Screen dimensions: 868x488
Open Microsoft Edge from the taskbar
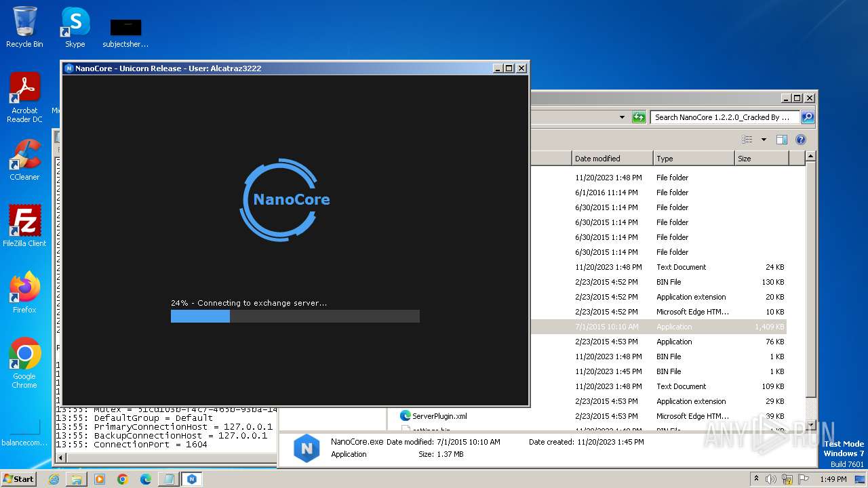tap(146, 479)
